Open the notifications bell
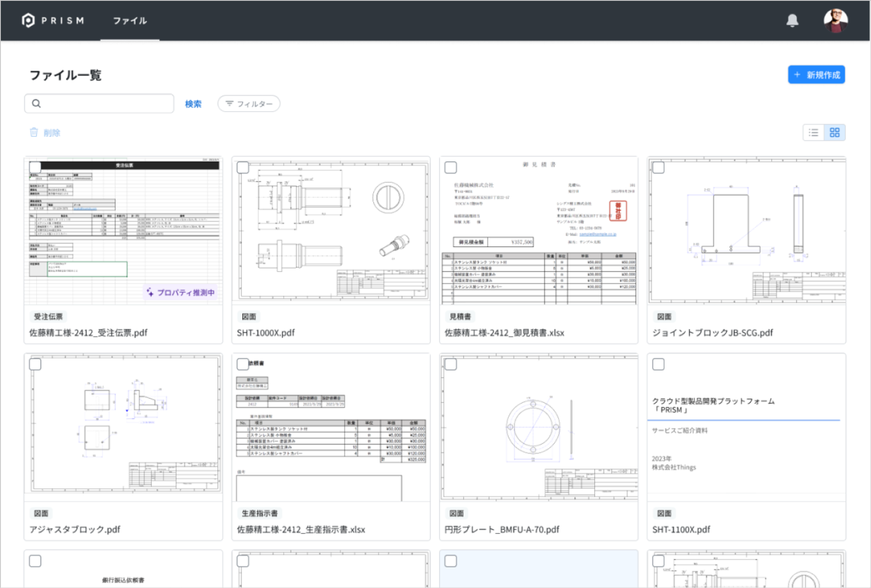This screenshot has width=871, height=588. pyautogui.click(x=792, y=20)
